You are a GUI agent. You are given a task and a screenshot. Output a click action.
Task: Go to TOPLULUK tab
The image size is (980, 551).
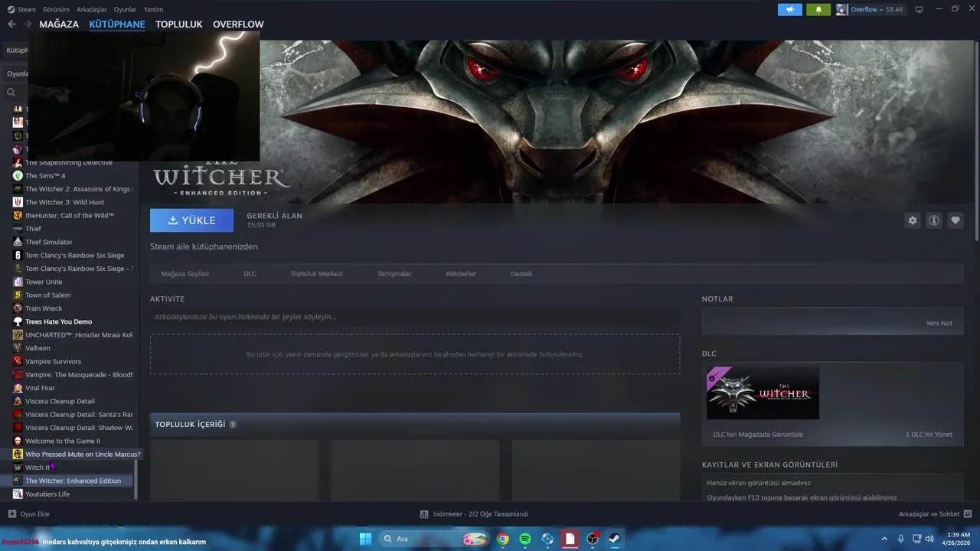(x=179, y=24)
